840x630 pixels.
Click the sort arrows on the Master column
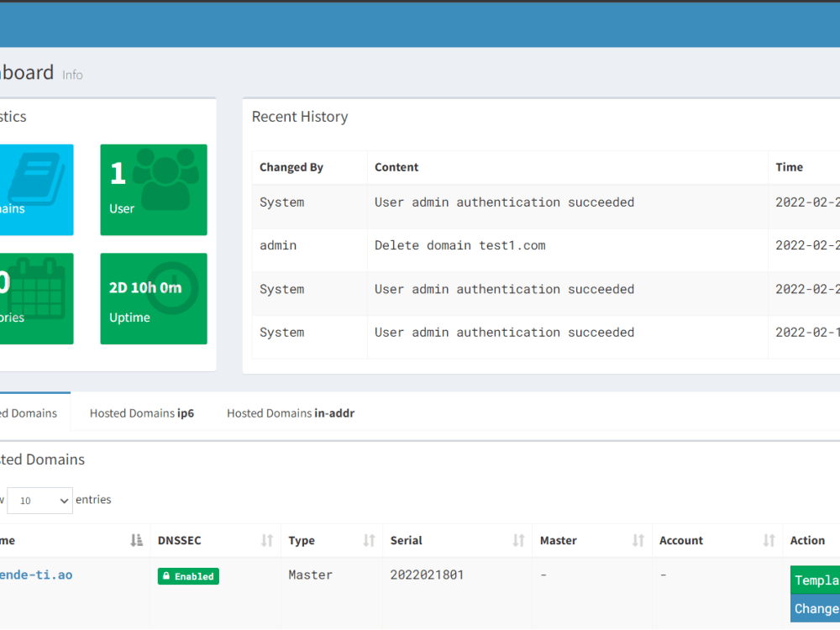(x=638, y=540)
